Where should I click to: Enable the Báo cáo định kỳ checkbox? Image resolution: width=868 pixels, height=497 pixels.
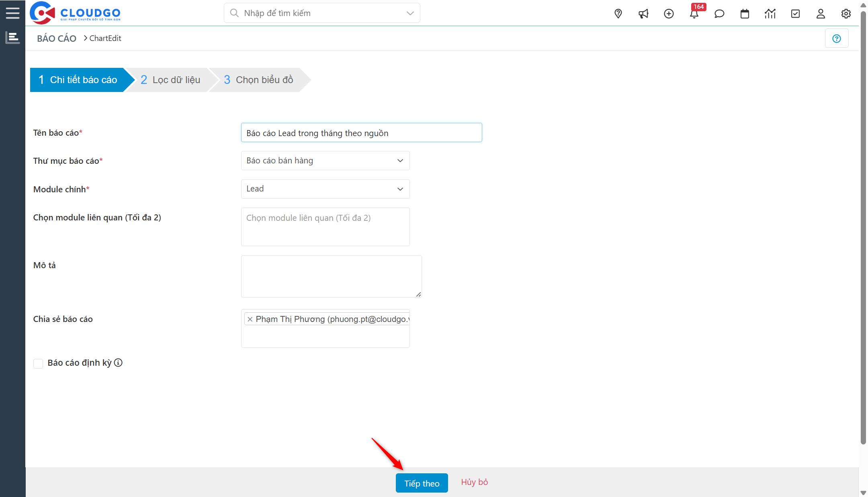(x=38, y=363)
